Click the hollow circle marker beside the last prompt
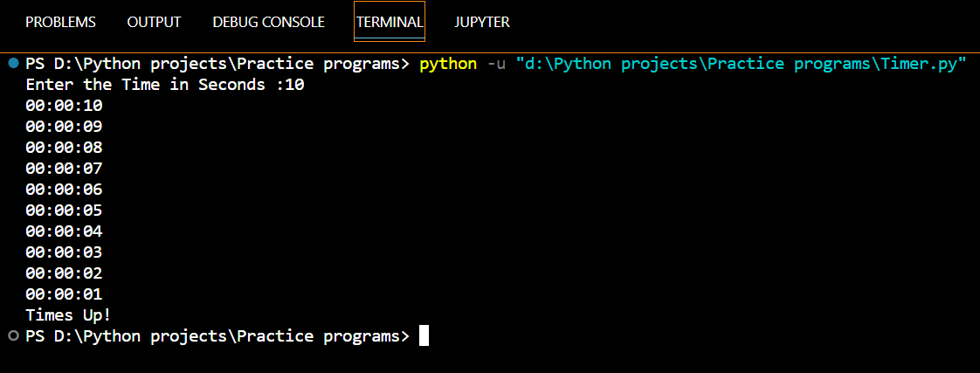 tap(14, 336)
